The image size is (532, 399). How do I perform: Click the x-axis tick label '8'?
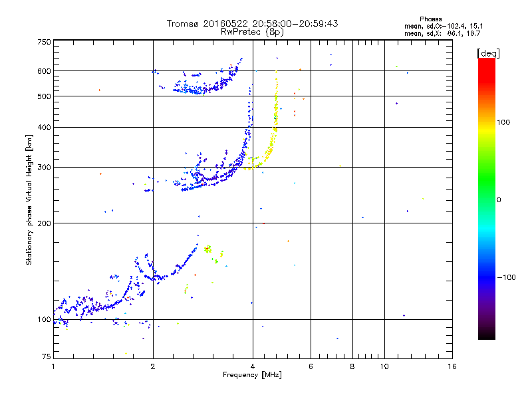pyautogui.click(x=352, y=366)
